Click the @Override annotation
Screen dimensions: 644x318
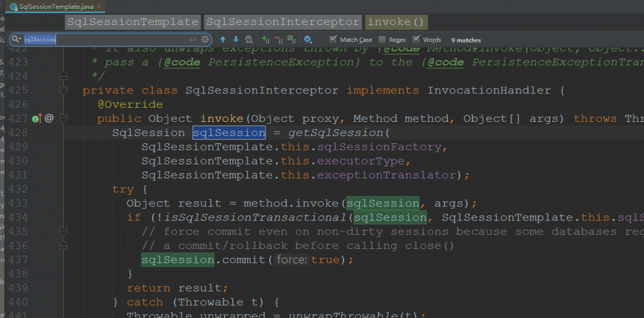pos(130,104)
